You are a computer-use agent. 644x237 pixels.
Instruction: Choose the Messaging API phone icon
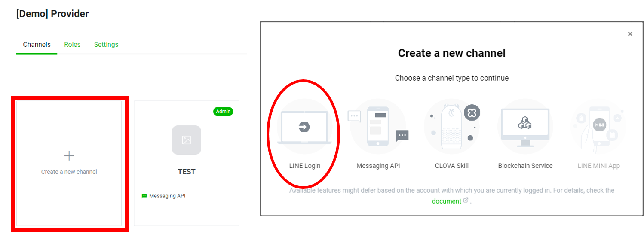[x=378, y=126]
